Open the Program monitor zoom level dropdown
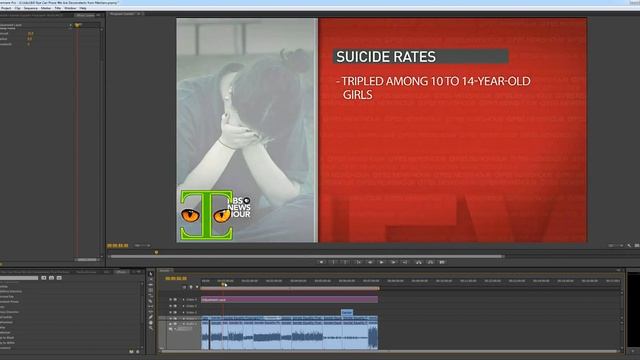This screenshot has height=360, width=640. (x=142, y=246)
